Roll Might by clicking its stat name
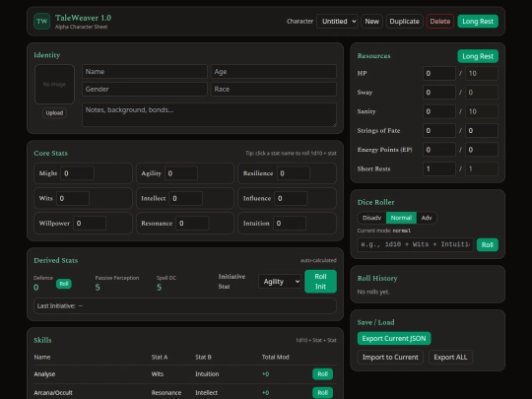 [48, 173]
